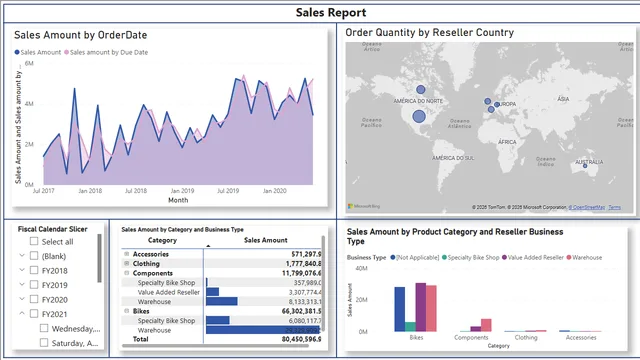Open the Terms link on the map
The height and width of the screenshot is (360, 640).
point(614,207)
